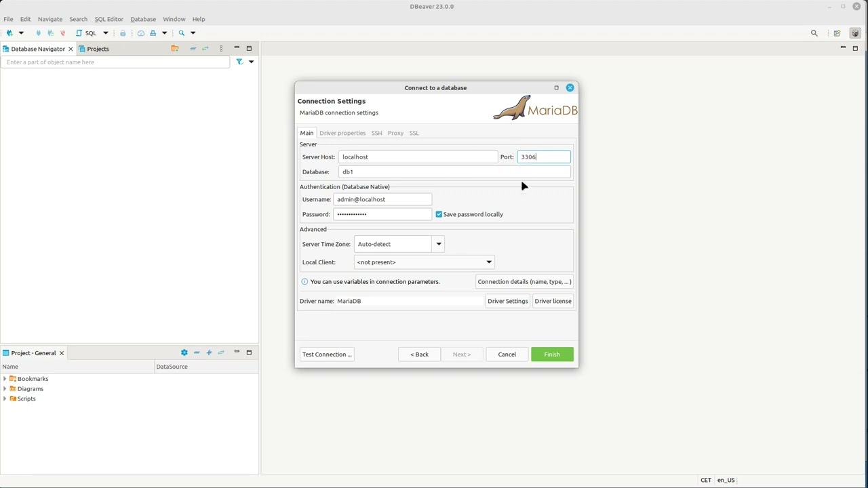Open the filter settings dropdown arrow

[251, 62]
